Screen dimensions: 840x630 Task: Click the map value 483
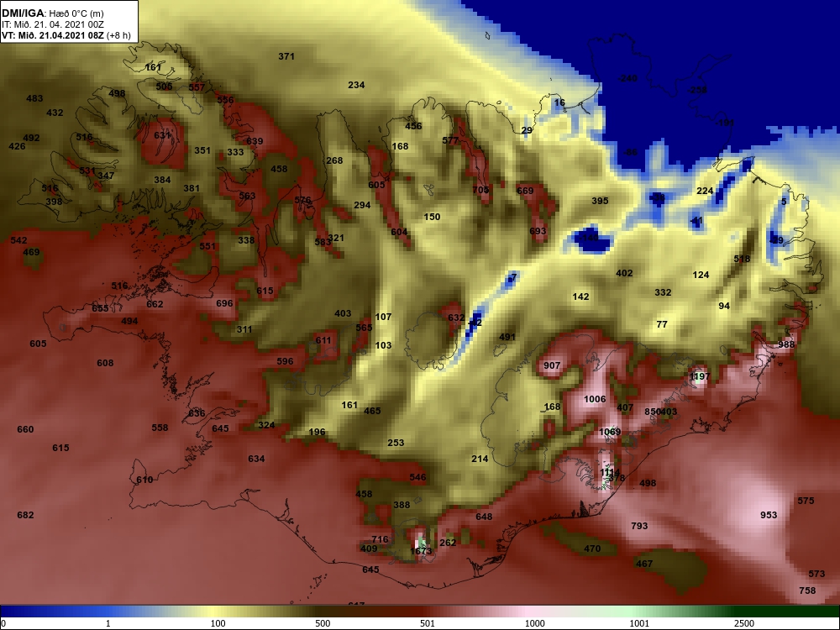(x=34, y=98)
